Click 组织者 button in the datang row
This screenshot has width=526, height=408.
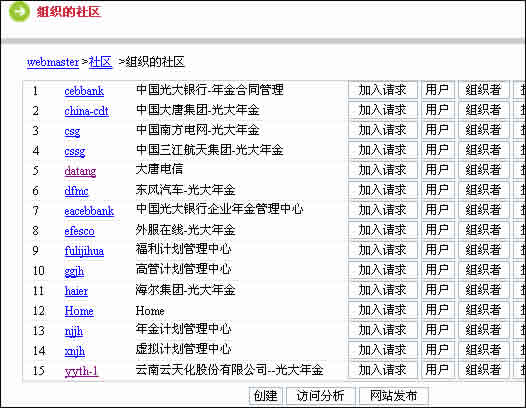[x=483, y=170]
